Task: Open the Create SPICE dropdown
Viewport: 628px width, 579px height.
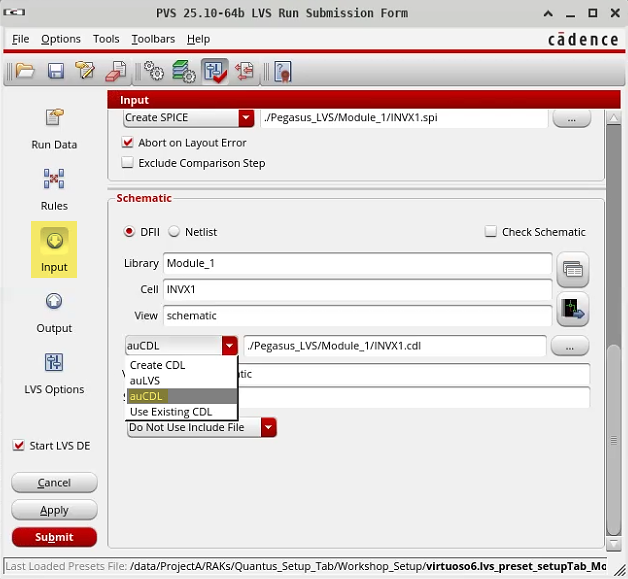Action: pyautogui.click(x=188, y=118)
